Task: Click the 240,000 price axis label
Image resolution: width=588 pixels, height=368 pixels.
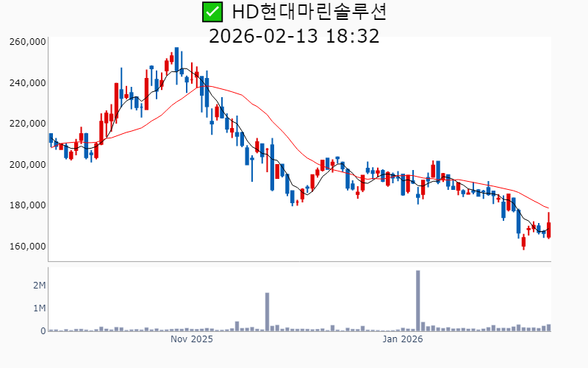Action: [28, 83]
